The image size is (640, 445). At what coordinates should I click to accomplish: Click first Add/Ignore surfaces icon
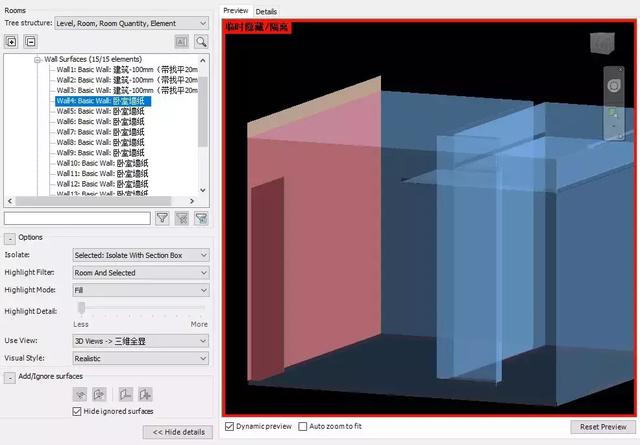click(80, 394)
